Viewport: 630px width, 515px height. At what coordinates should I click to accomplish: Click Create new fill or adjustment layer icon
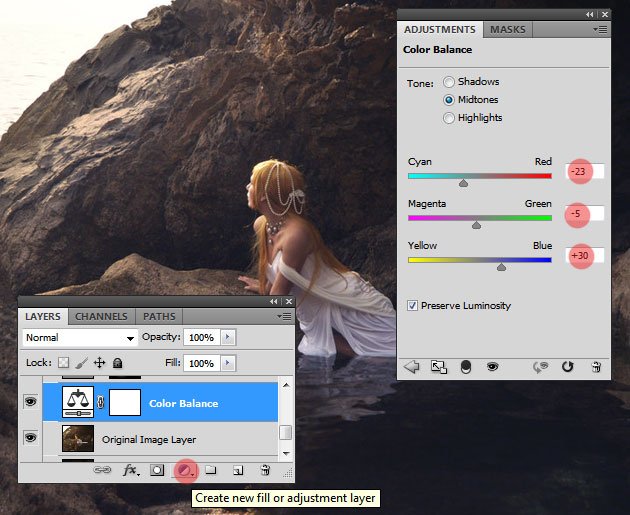(x=184, y=469)
